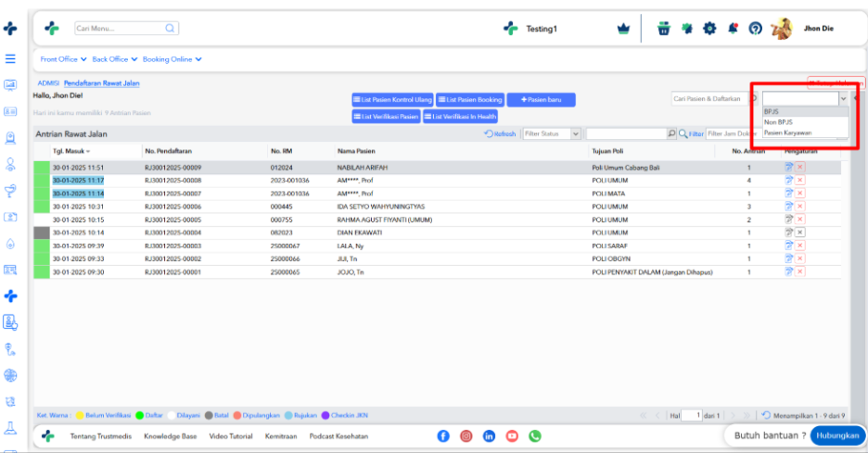Delete the LALA, Ny entry
The height and width of the screenshot is (453, 868).
click(800, 245)
